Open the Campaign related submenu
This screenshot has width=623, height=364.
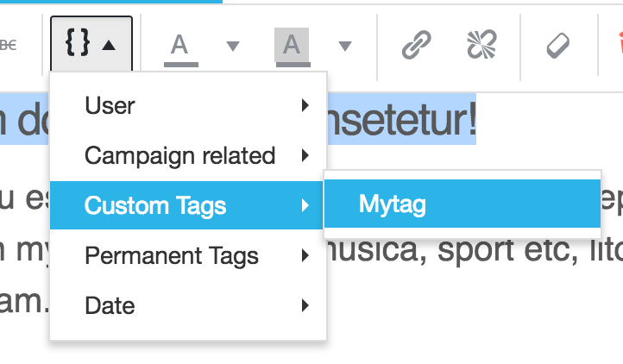point(179,156)
